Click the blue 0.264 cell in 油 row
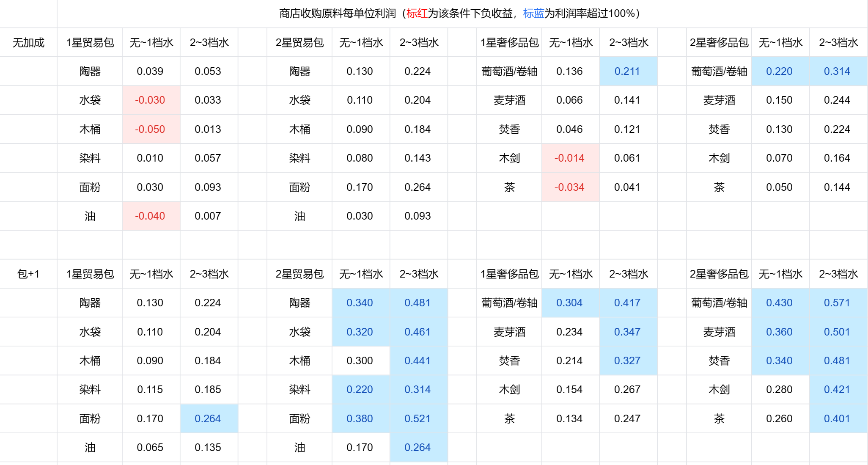 [x=418, y=448]
